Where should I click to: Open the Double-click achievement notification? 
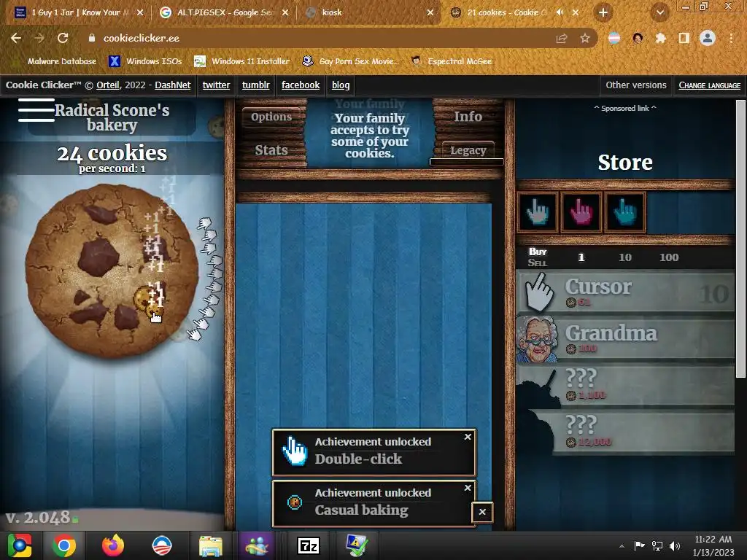click(x=374, y=452)
